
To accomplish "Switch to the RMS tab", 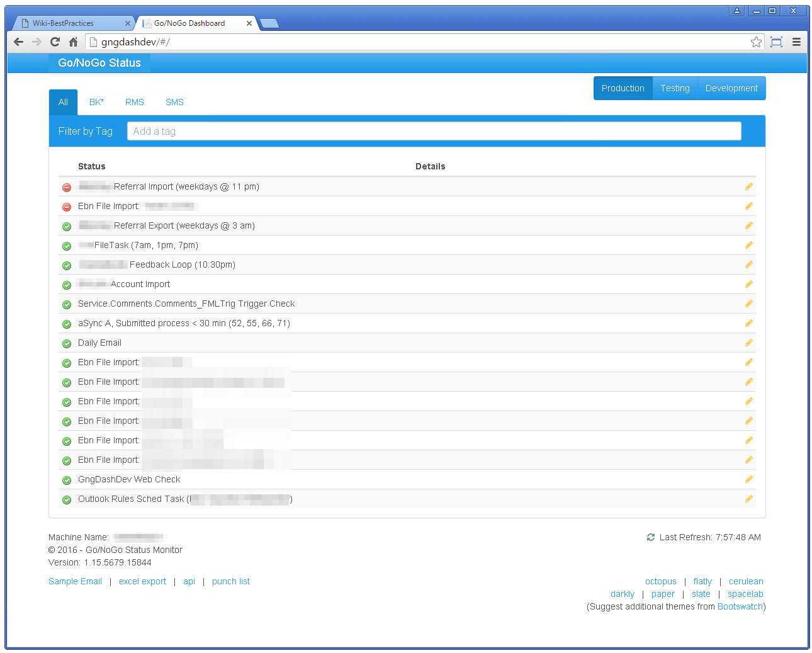I will tap(134, 102).
